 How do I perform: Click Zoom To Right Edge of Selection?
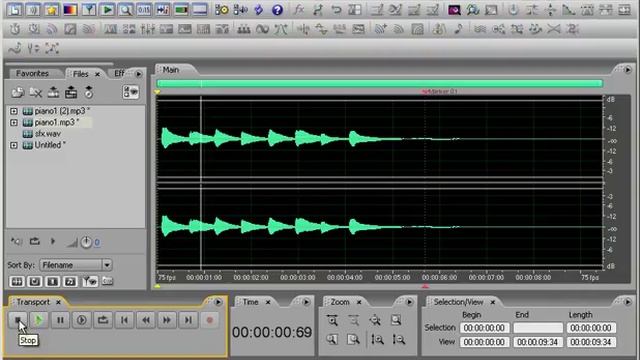pos(353,339)
